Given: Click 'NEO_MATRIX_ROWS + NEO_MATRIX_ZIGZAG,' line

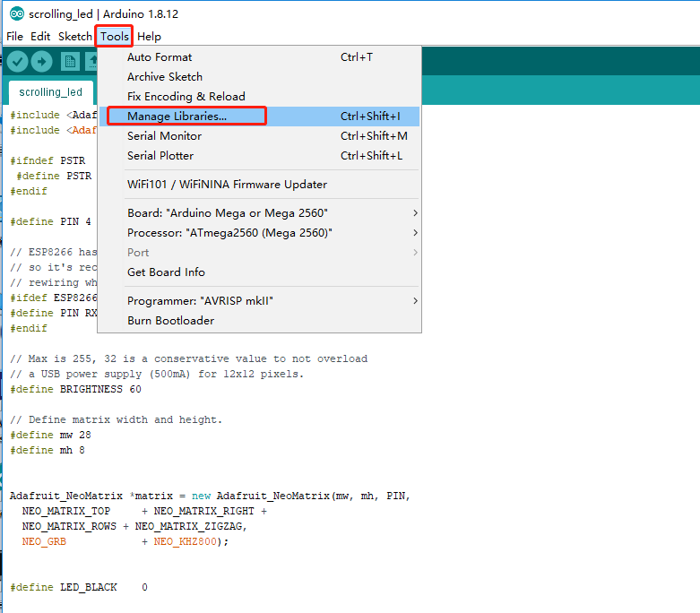Looking at the screenshot, I should (x=134, y=526).
